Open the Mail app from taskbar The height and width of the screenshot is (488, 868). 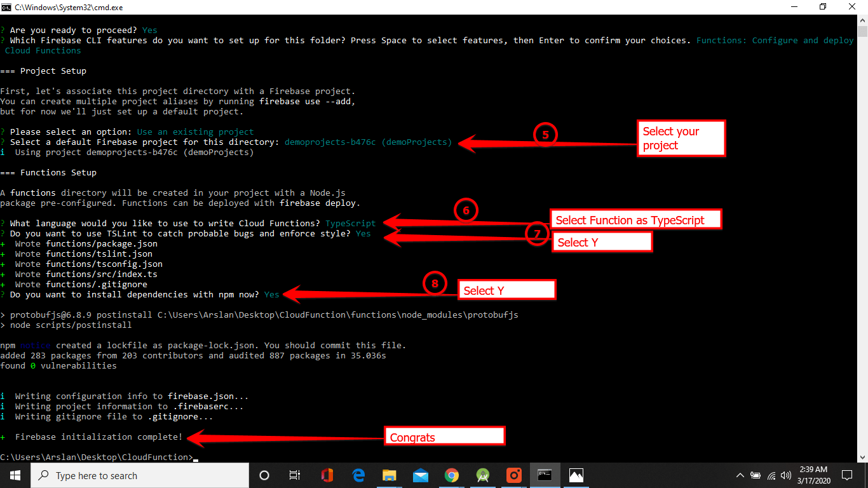[421, 475]
